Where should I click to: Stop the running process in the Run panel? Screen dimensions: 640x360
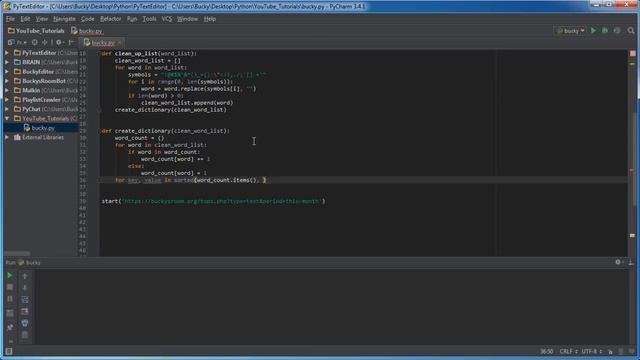point(10,287)
